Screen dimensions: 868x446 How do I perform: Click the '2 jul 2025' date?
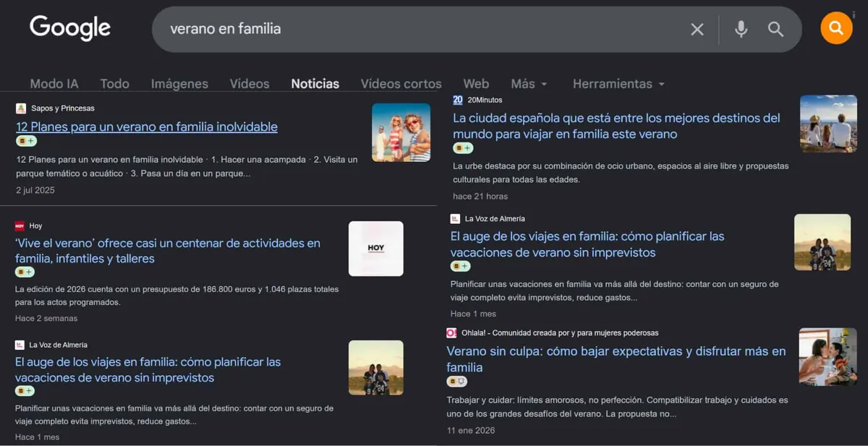pyautogui.click(x=35, y=190)
